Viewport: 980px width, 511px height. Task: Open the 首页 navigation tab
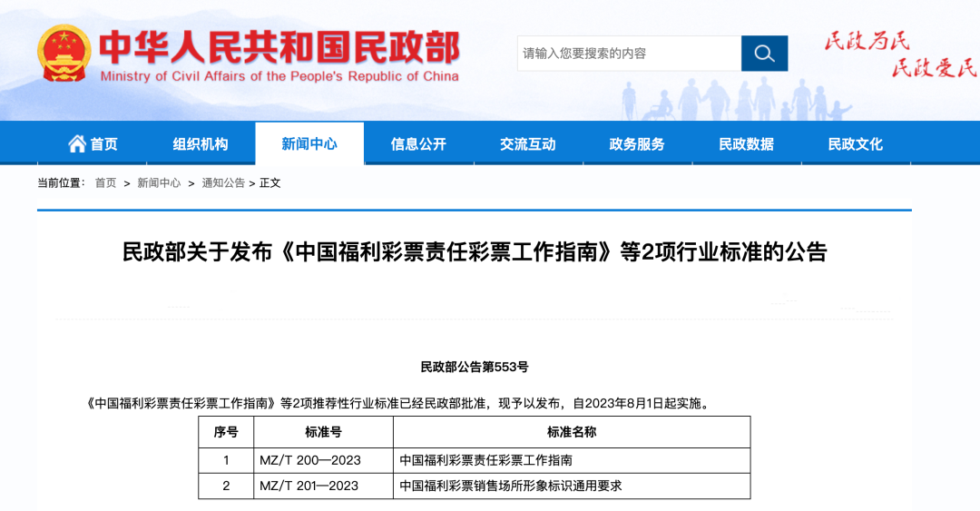(93, 143)
